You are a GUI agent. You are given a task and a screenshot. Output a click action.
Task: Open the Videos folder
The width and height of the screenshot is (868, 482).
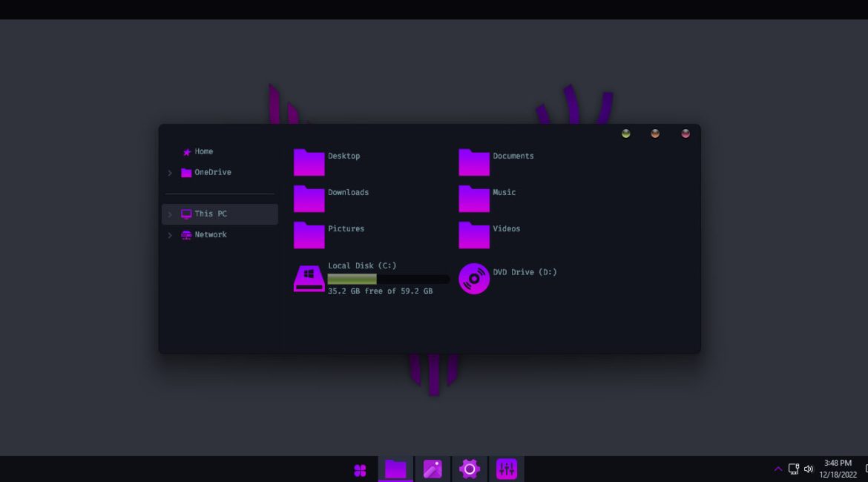[474, 235]
